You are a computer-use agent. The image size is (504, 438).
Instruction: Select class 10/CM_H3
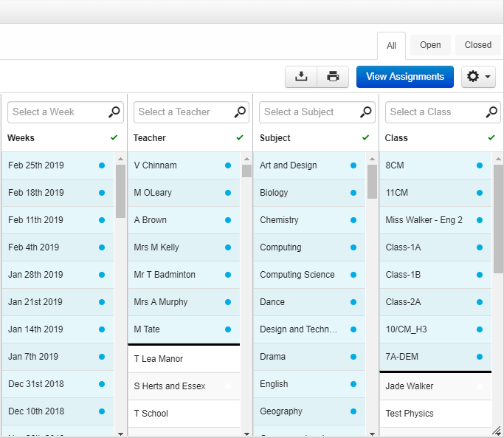coord(435,329)
